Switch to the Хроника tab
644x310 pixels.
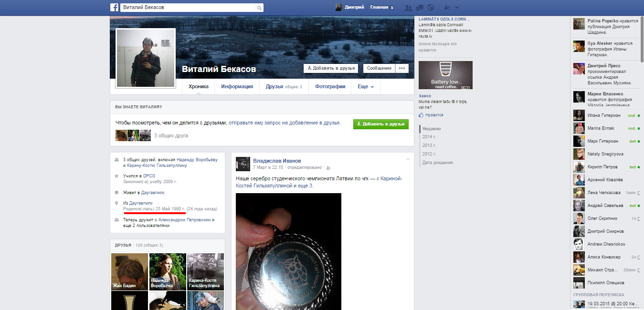(x=199, y=87)
